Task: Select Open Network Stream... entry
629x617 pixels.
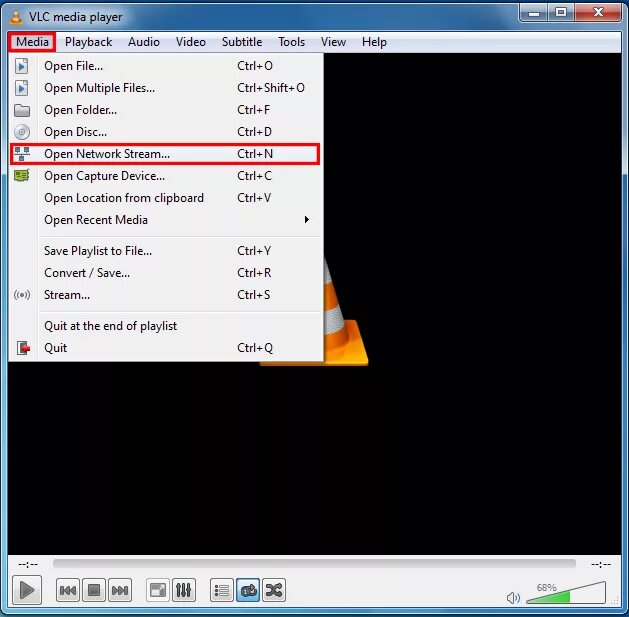Action: 165,154
